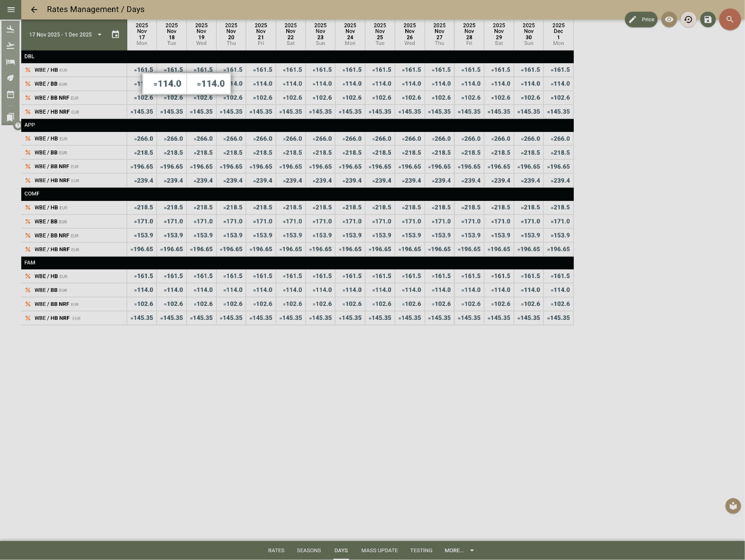Open the calendar date picker icon
This screenshot has width=745, height=560.
click(115, 34)
